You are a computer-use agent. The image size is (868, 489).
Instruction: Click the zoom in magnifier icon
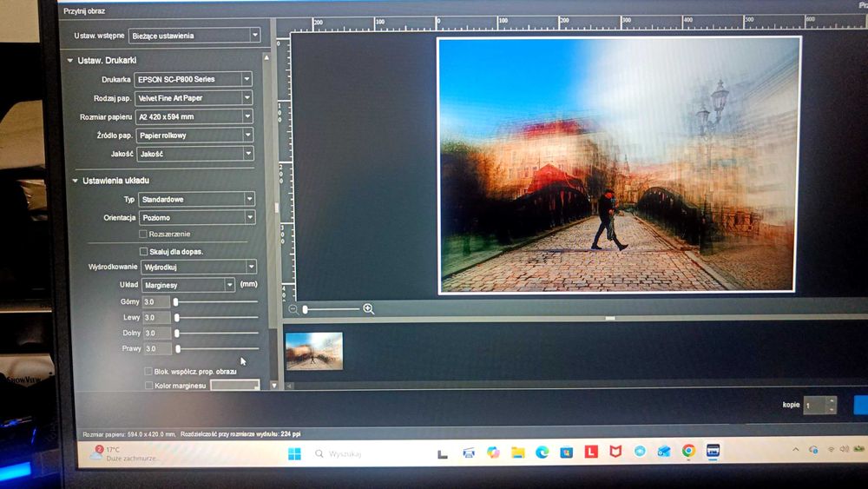click(368, 309)
